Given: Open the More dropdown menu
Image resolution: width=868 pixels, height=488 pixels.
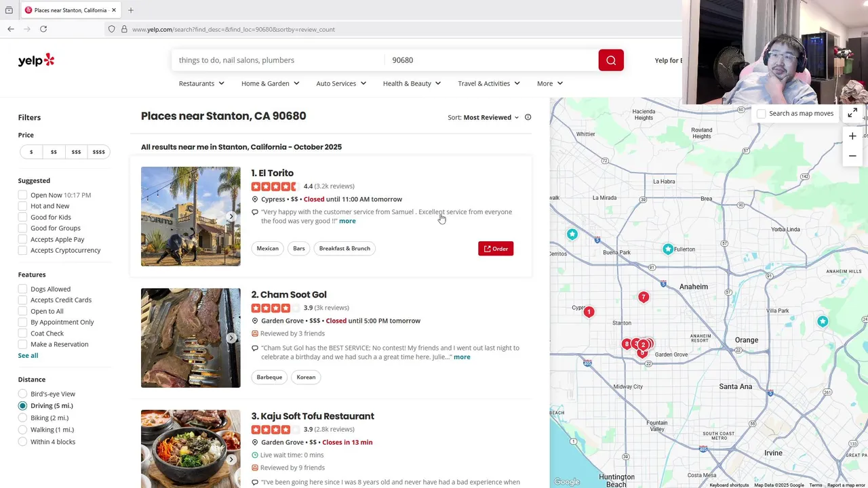Looking at the screenshot, I should (x=550, y=83).
